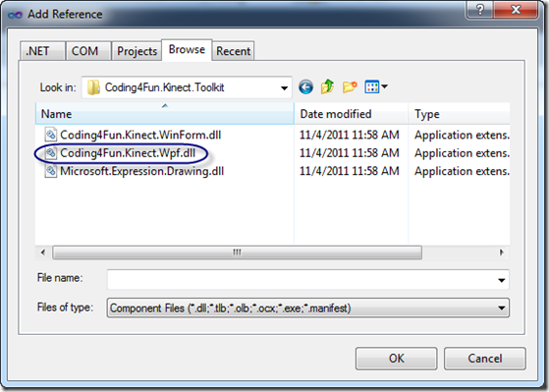The width and height of the screenshot is (549, 392).
Task: Navigate up one folder level
Action: coord(327,86)
